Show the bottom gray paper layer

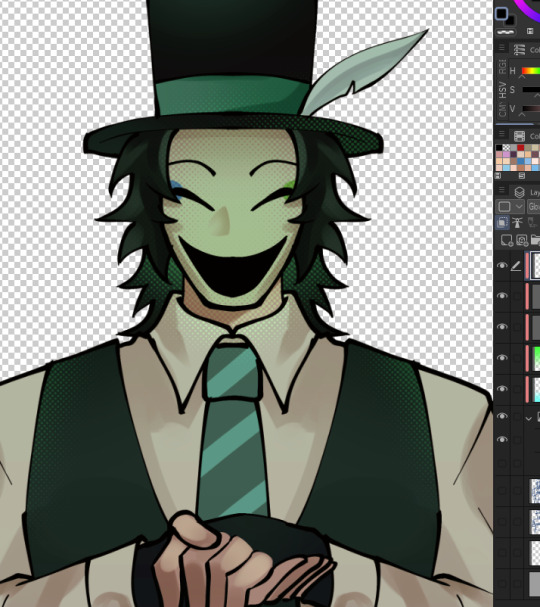coord(502,583)
